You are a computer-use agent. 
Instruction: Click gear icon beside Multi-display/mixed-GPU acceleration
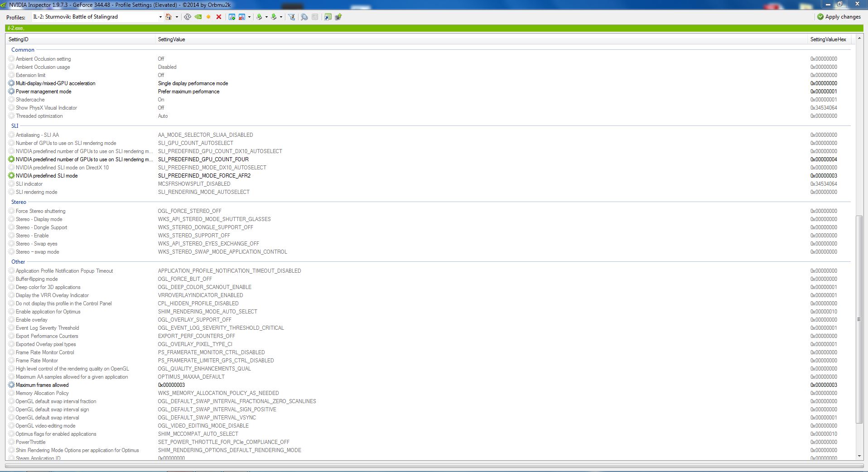click(11, 83)
